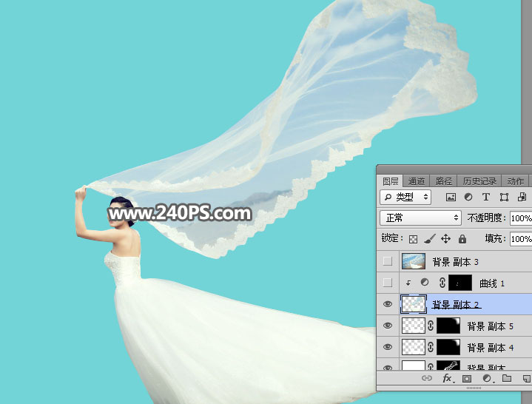
Task: Lock position move icon
Action: coord(445,239)
